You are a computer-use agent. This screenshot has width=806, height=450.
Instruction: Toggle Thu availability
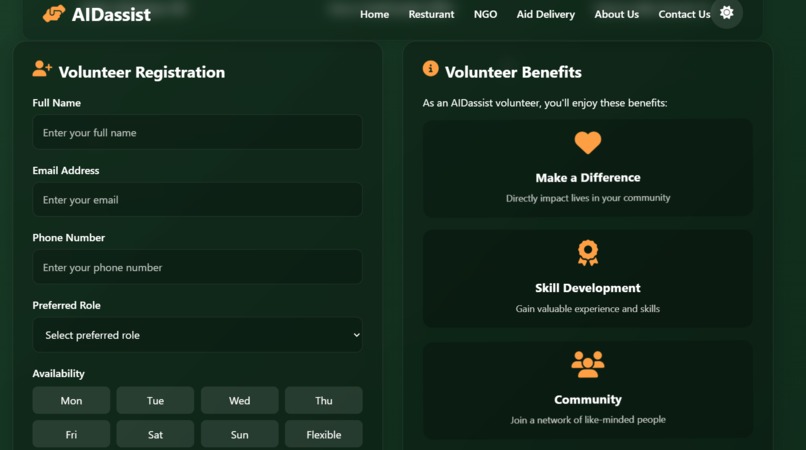324,401
